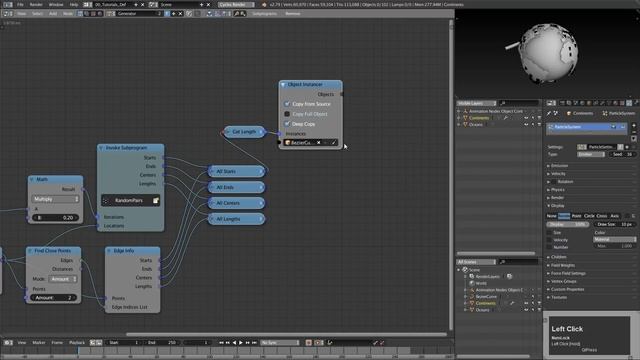
Task: Open the No Sync playback dropdown
Action: pos(280,342)
